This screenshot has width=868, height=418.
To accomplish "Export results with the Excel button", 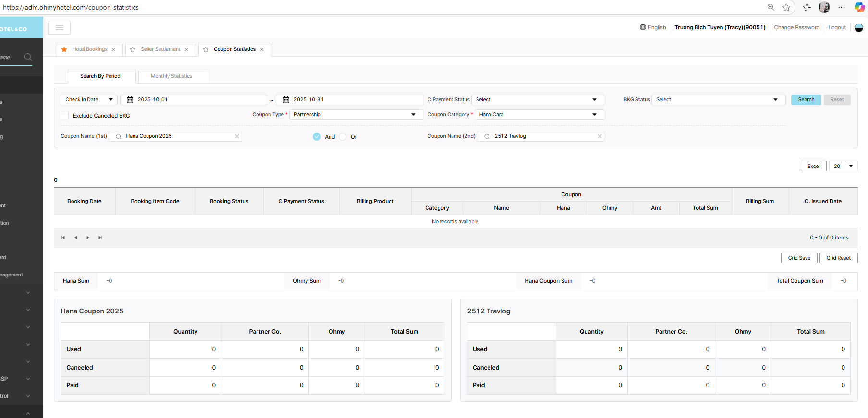I will [x=813, y=166].
